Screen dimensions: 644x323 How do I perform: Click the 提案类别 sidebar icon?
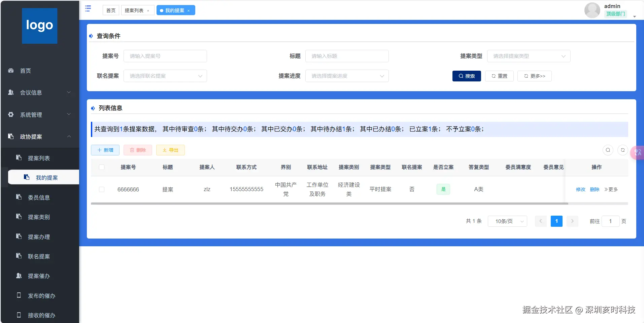pos(19,217)
